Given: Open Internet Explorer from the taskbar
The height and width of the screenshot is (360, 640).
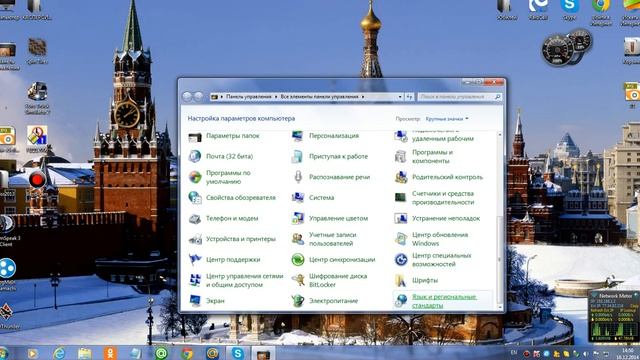Looking at the screenshot, I should pos(59,353).
